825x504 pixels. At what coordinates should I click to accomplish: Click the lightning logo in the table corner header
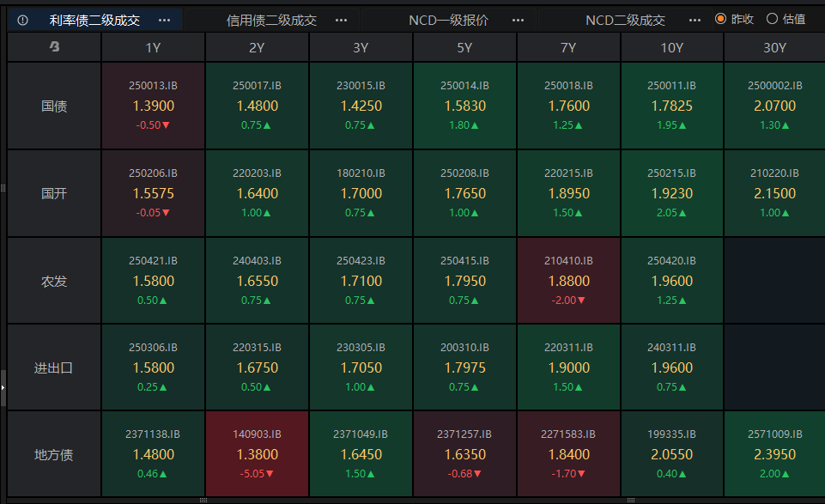53,47
